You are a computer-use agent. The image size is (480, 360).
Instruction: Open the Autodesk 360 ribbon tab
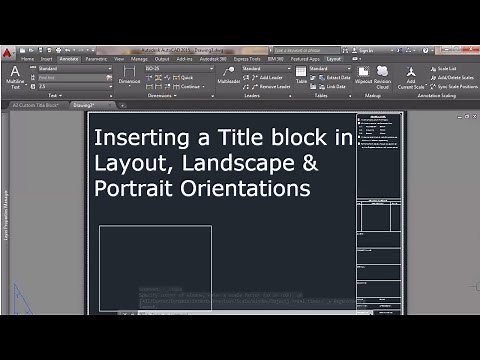click(213, 59)
